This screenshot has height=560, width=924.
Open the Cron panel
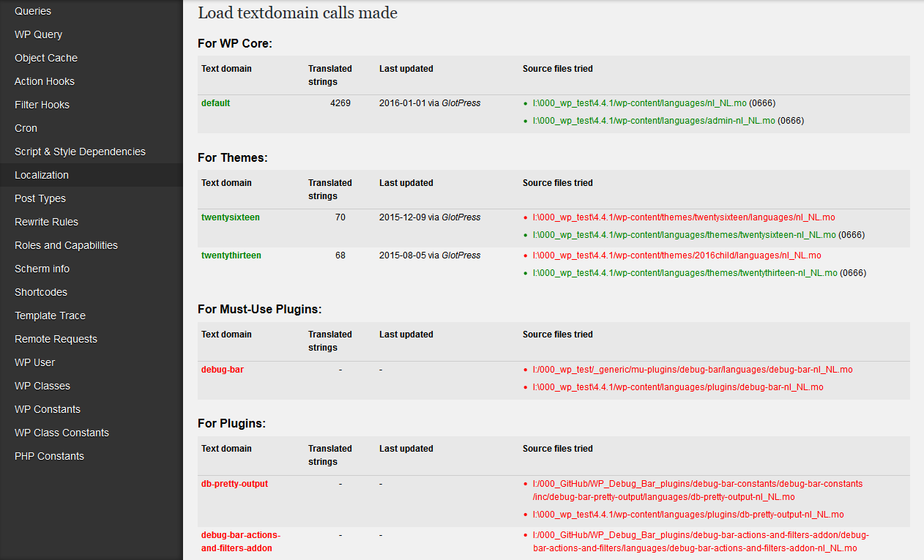tap(91, 128)
